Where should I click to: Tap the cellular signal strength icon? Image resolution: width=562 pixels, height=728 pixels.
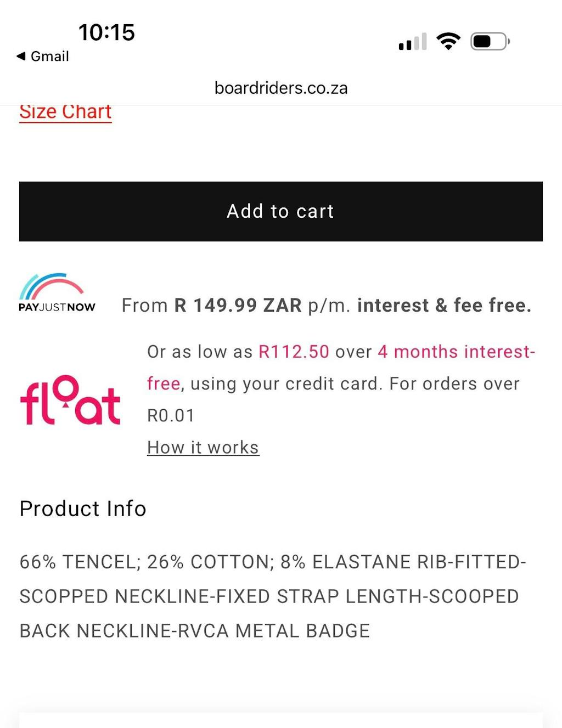(x=413, y=42)
